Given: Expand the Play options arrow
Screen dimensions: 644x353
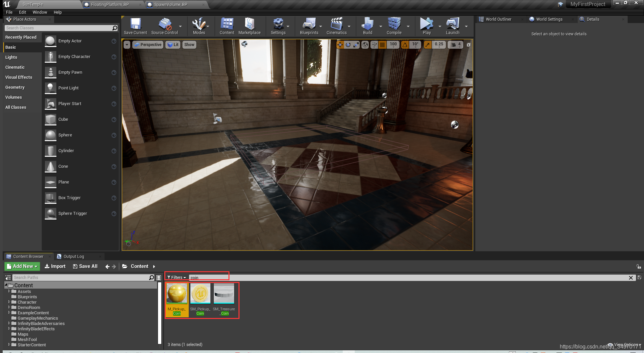Looking at the screenshot, I should coord(440,26).
